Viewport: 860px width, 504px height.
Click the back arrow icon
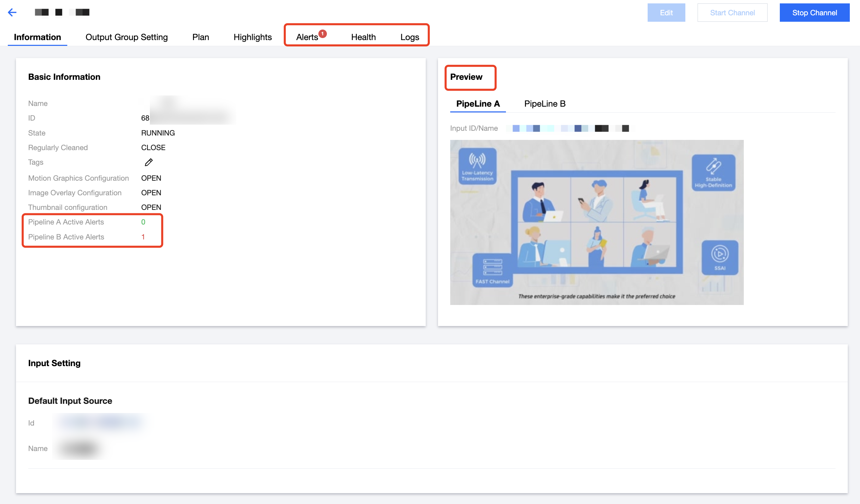[12, 13]
